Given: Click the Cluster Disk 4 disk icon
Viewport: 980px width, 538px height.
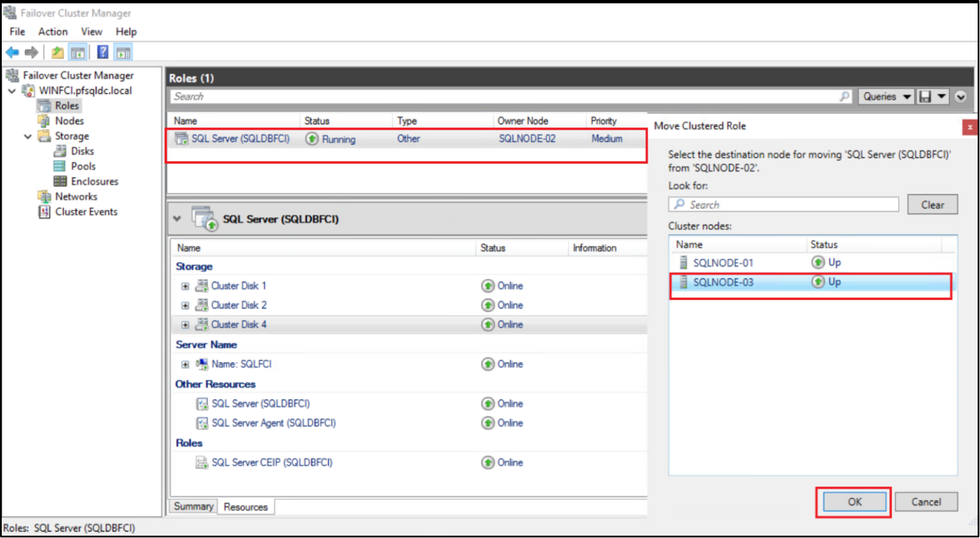Looking at the screenshot, I should tap(201, 324).
